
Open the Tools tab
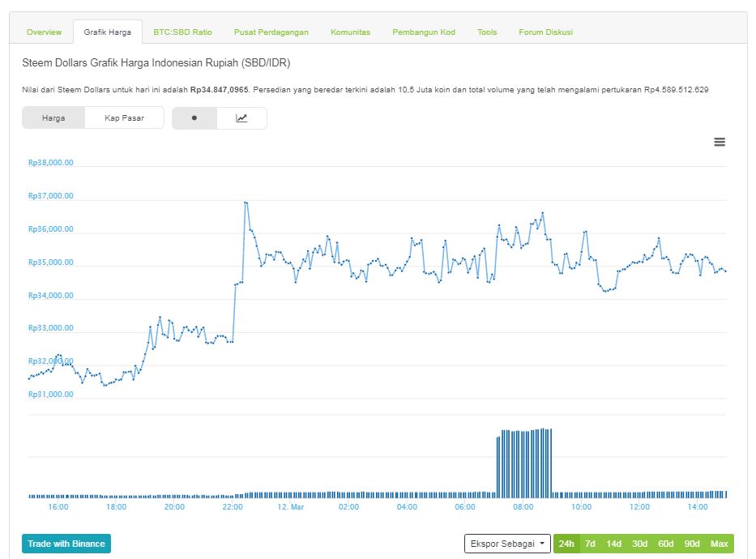pos(487,32)
